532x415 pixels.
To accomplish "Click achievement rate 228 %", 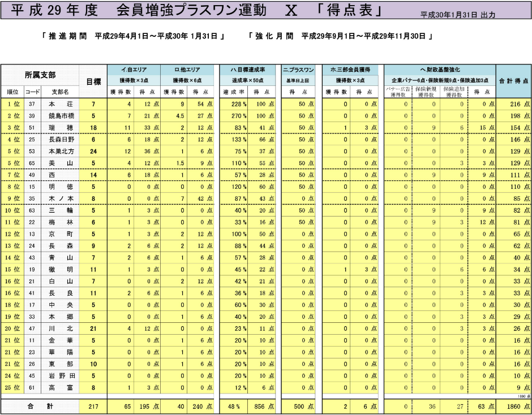I will pos(239,104).
